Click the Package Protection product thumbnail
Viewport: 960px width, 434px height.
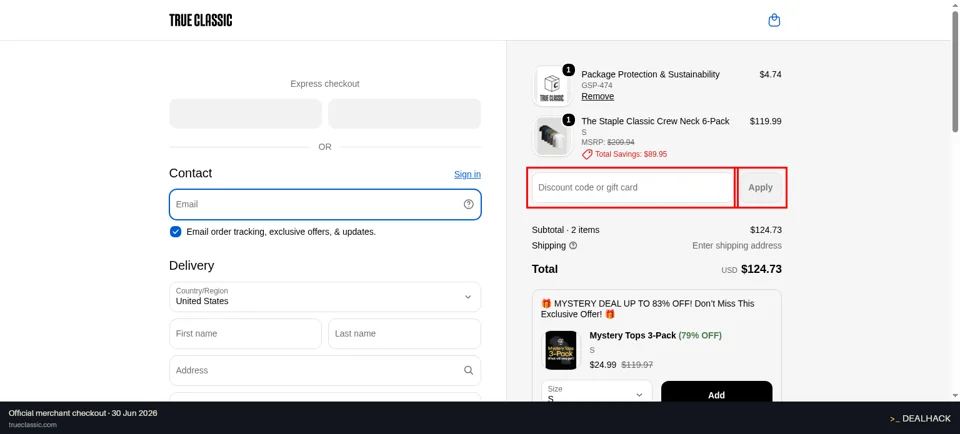coord(552,86)
